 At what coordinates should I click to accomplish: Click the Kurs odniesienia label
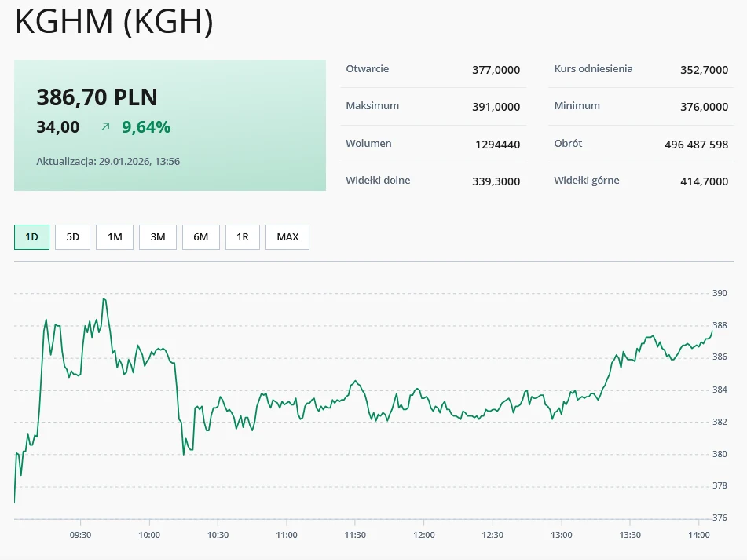tap(593, 68)
